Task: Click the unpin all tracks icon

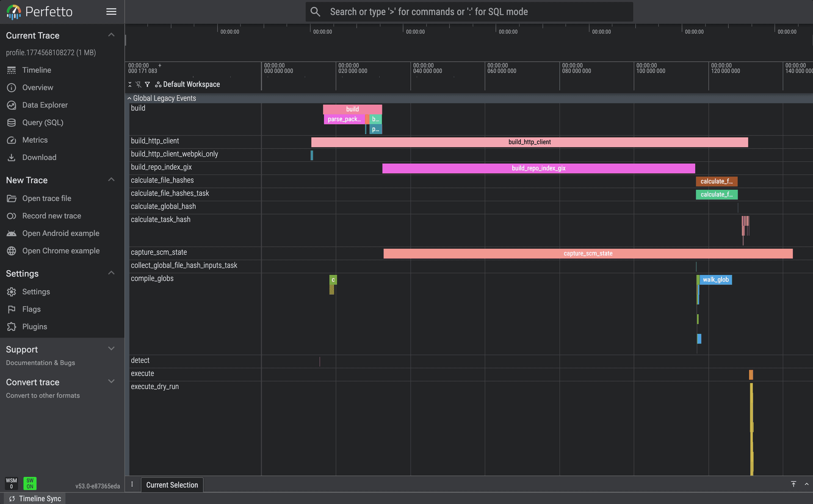Action: [x=138, y=85]
